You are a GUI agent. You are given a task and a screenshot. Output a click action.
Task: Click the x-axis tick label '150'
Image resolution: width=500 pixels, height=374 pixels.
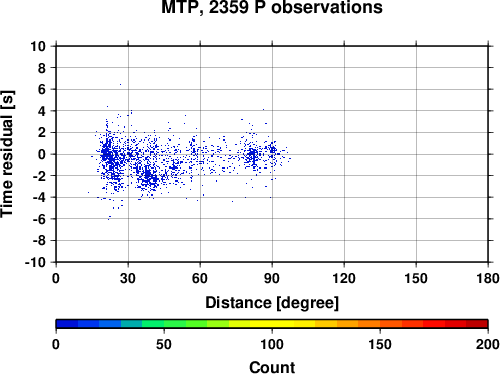coord(416,278)
